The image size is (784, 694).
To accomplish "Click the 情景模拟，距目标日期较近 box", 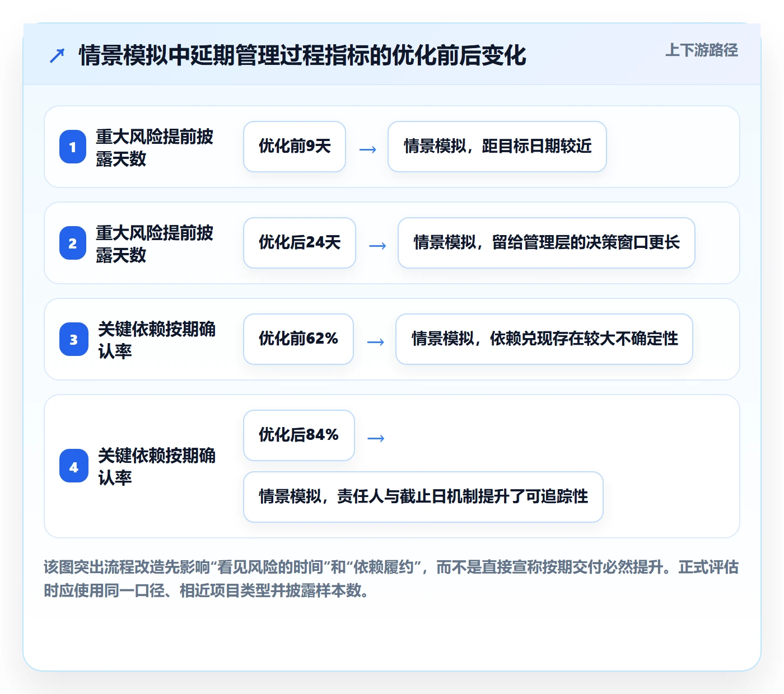I will pyautogui.click(x=497, y=147).
